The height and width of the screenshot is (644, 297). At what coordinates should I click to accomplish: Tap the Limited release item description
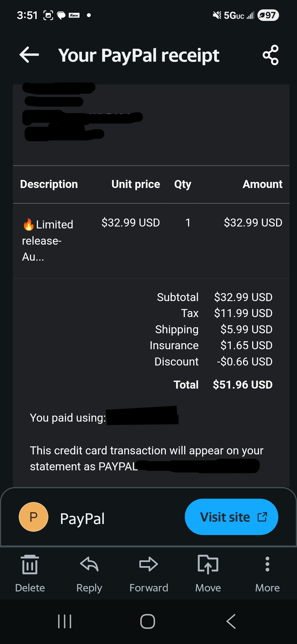[47, 240]
